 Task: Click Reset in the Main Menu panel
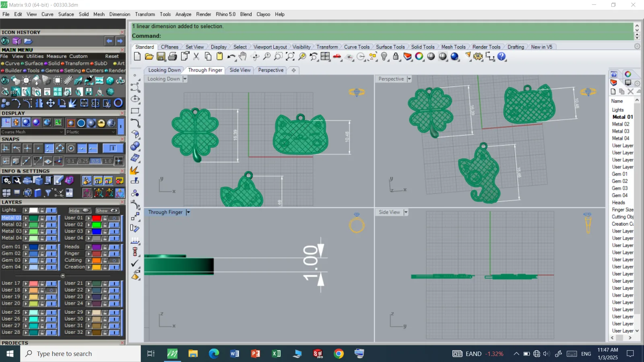(x=112, y=56)
